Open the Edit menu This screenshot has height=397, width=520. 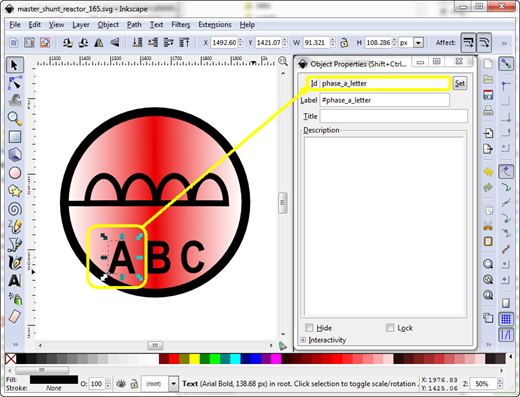click(x=35, y=25)
